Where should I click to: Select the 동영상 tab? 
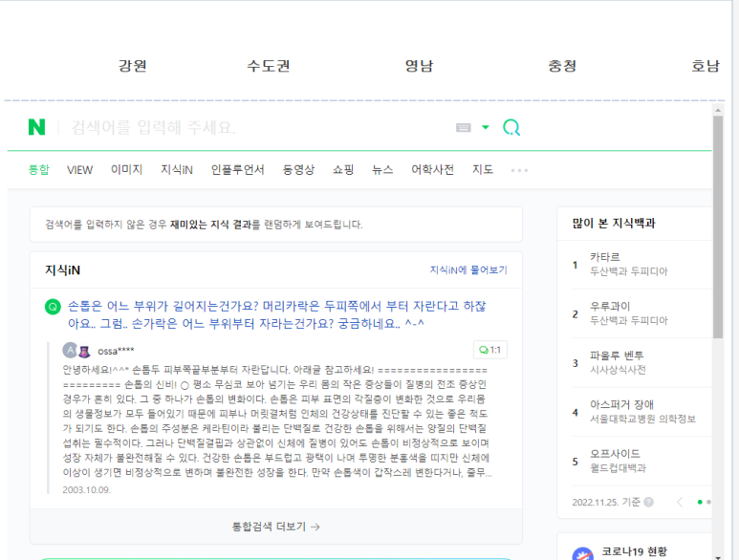[x=298, y=169]
